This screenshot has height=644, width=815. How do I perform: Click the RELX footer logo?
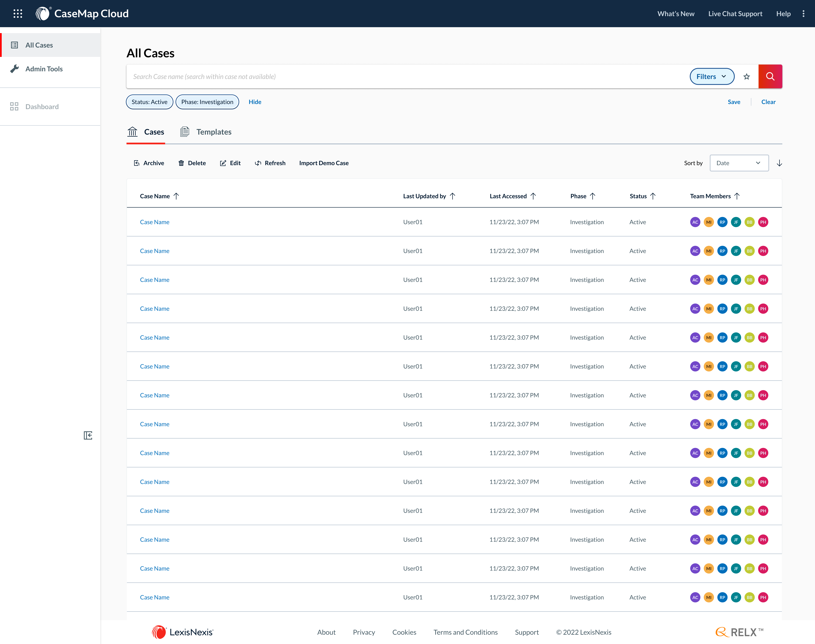point(740,632)
